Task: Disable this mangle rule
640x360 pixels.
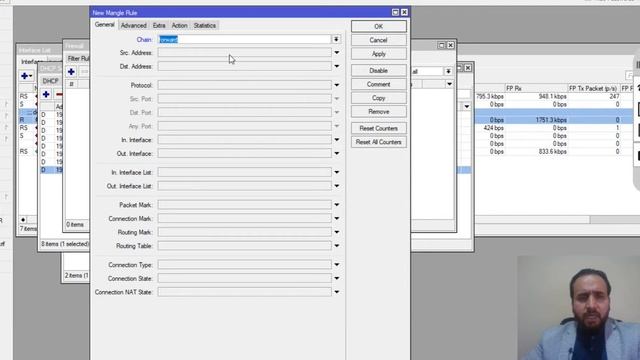Action: [x=378, y=71]
